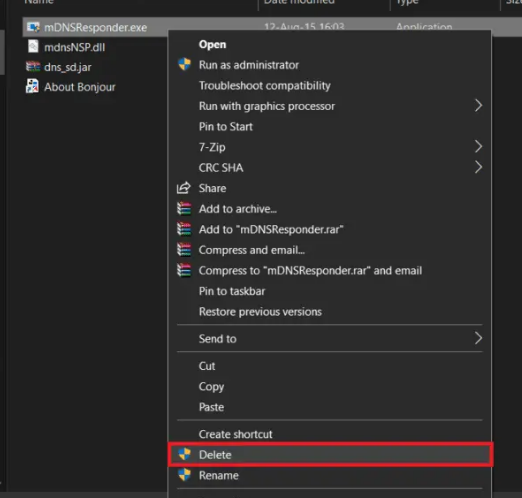Click the shield icon next to Rename
522x498 pixels.
tap(184, 475)
